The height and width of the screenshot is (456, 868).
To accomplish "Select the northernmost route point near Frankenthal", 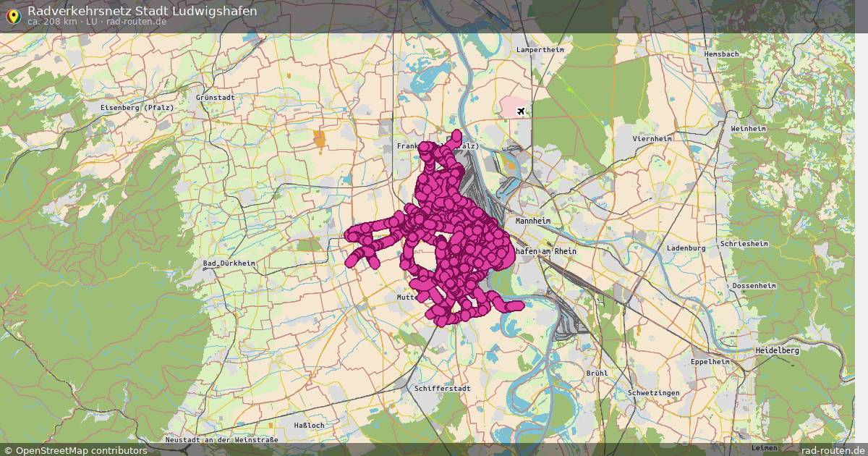I will coord(456,135).
